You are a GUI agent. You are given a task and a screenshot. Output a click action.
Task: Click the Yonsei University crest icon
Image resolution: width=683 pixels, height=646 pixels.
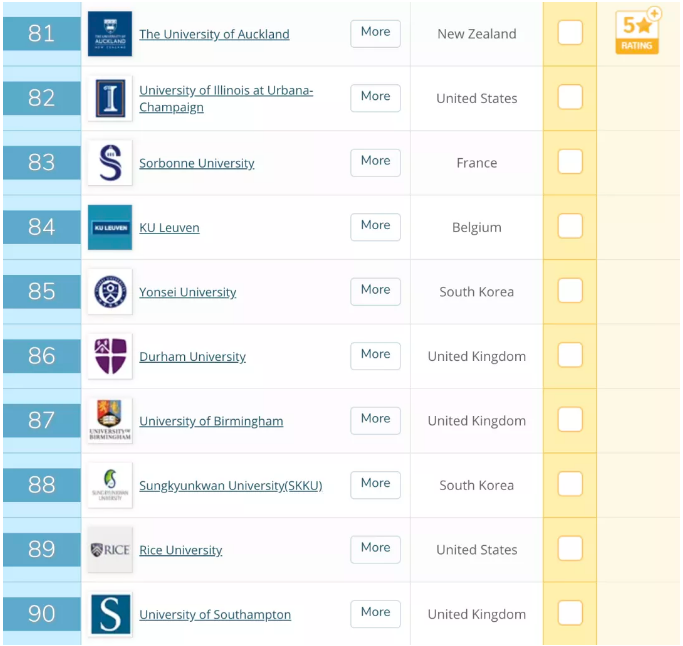[109, 292]
